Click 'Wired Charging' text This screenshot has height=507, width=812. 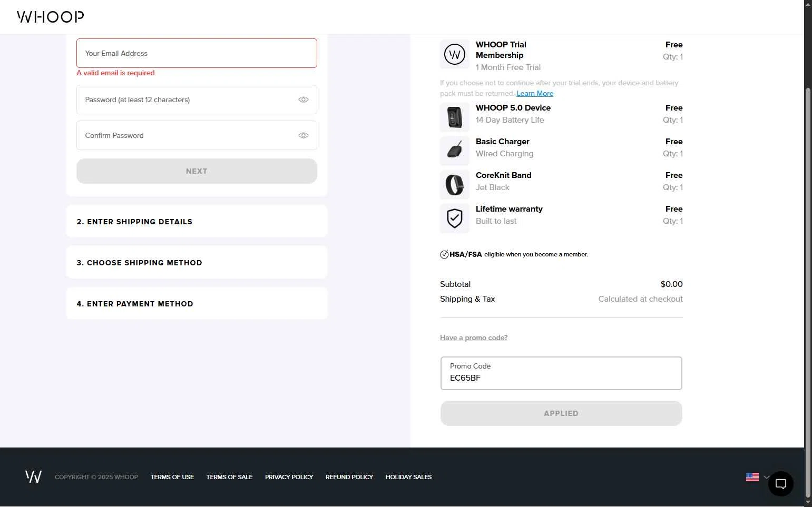(x=504, y=154)
